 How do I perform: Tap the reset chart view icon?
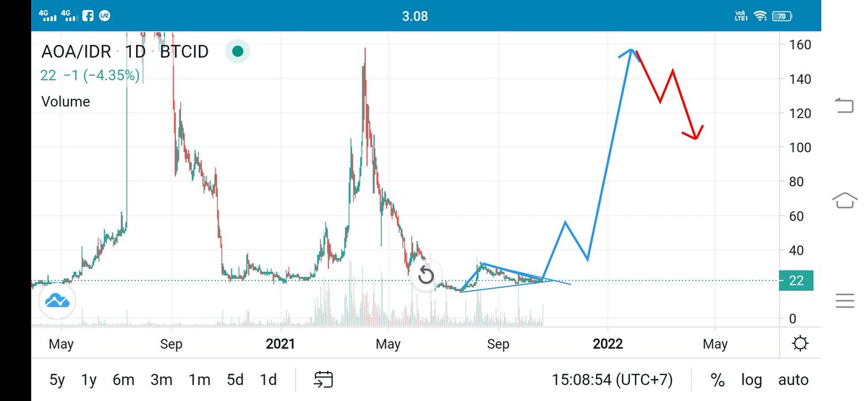click(426, 276)
